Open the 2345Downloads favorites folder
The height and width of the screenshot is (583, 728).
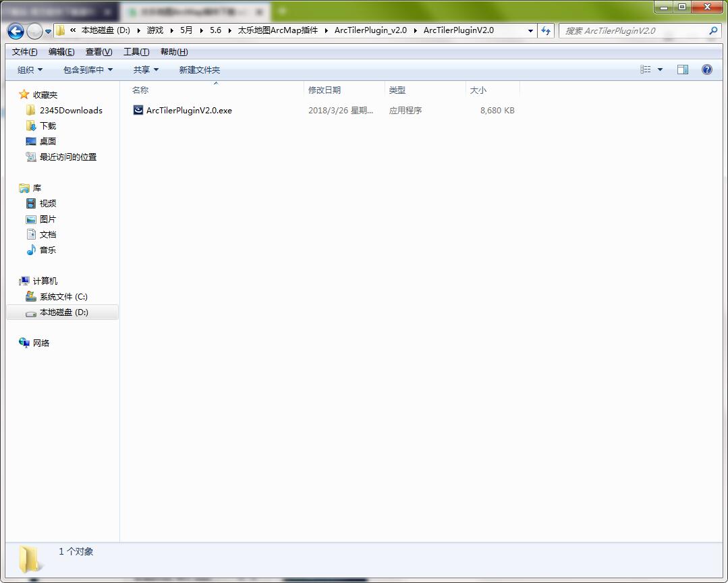[70, 110]
